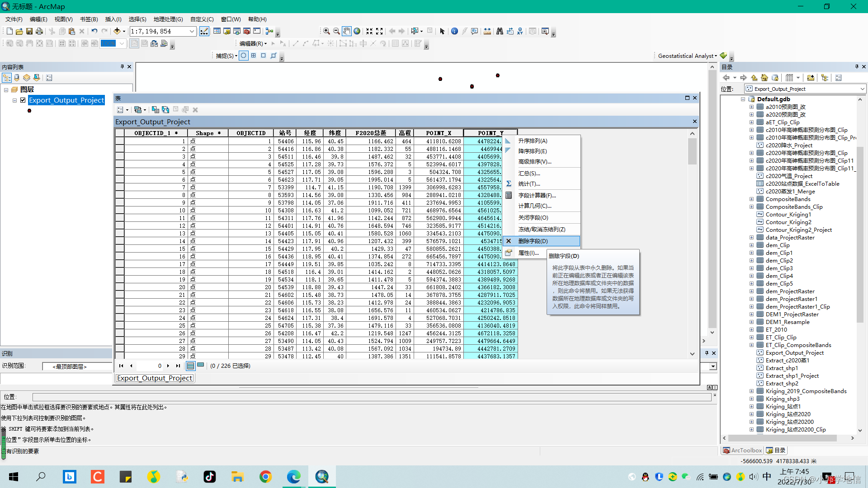Toggle Show selected records view button

(201, 366)
